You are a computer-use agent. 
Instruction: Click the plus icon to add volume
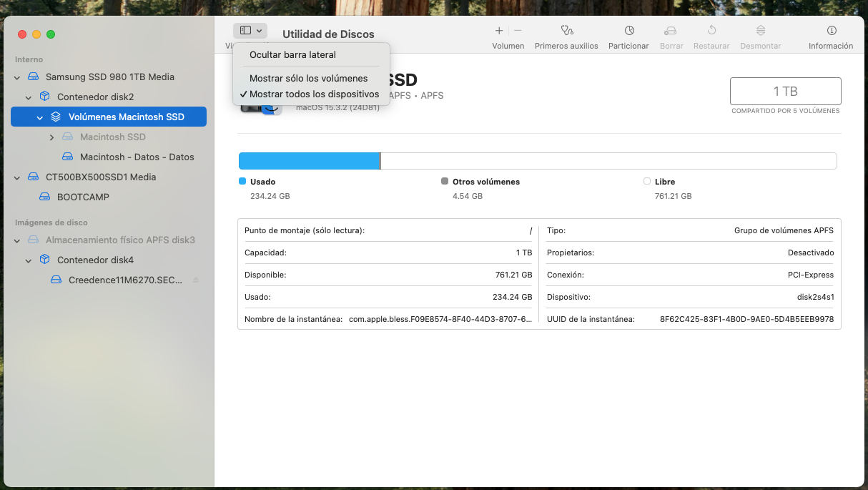[499, 31]
